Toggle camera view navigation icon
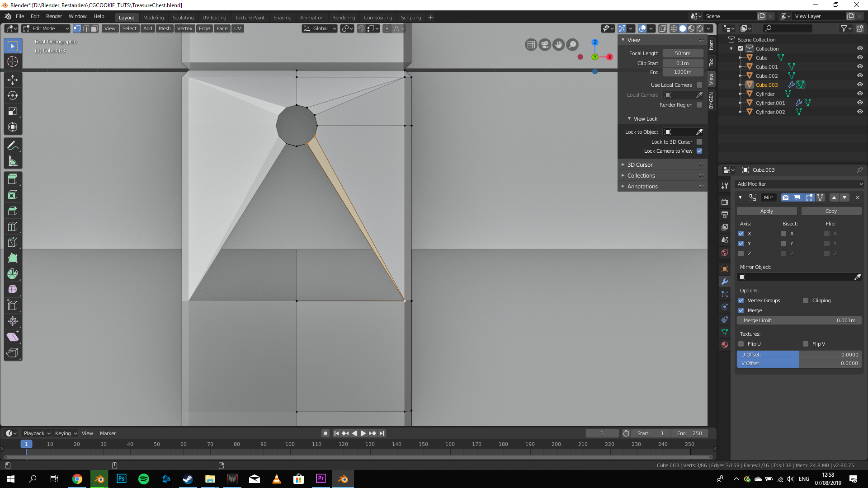This screenshot has width=868, height=488. click(x=545, y=45)
